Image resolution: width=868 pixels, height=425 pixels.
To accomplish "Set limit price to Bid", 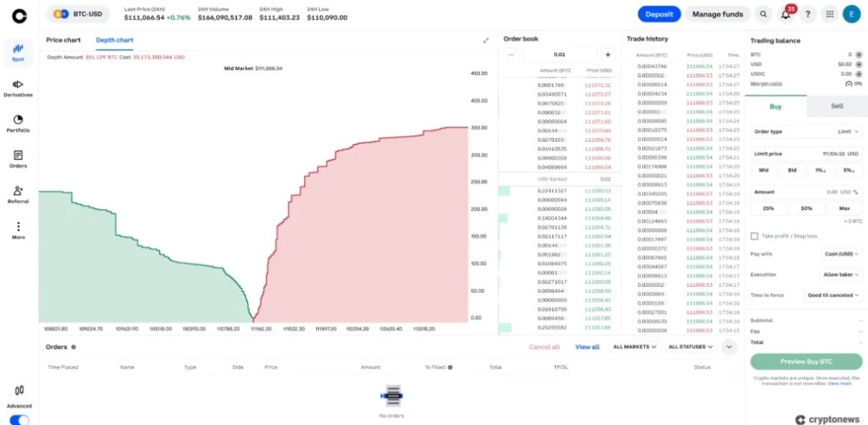I will [x=792, y=170].
